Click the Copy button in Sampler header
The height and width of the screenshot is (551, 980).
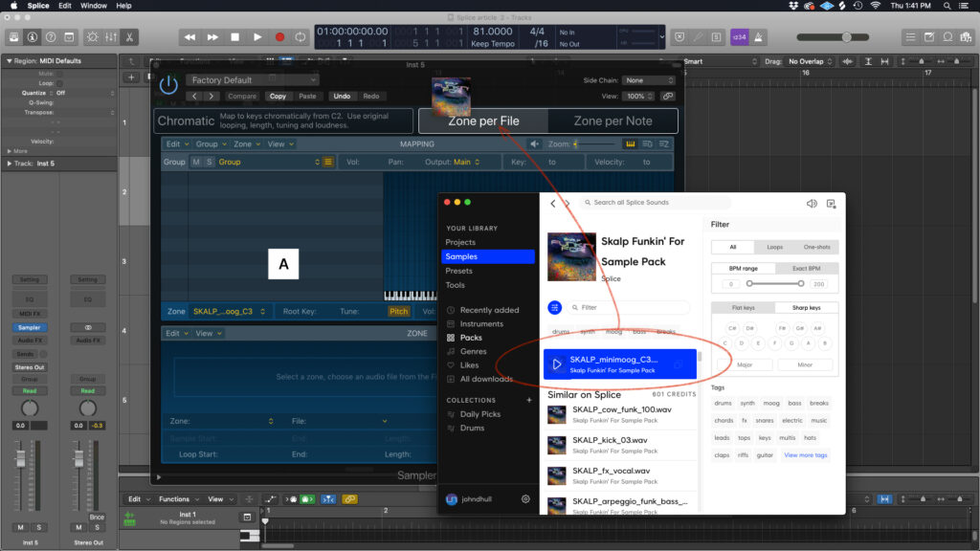click(x=278, y=97)
